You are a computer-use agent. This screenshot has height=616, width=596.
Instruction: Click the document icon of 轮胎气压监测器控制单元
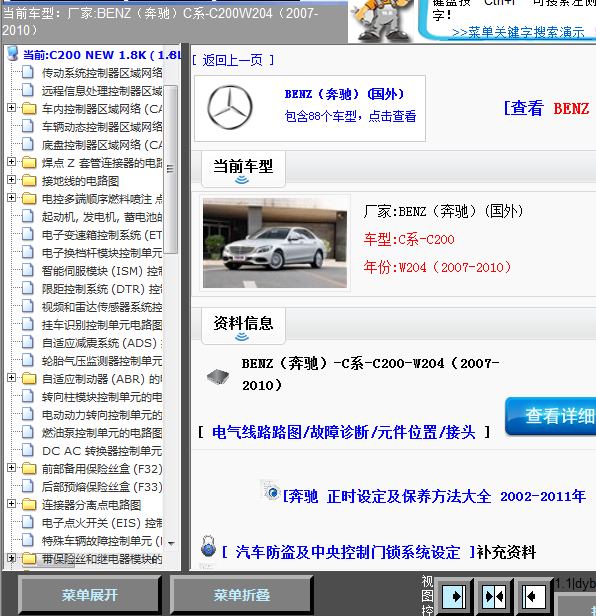tap(28, 360)
